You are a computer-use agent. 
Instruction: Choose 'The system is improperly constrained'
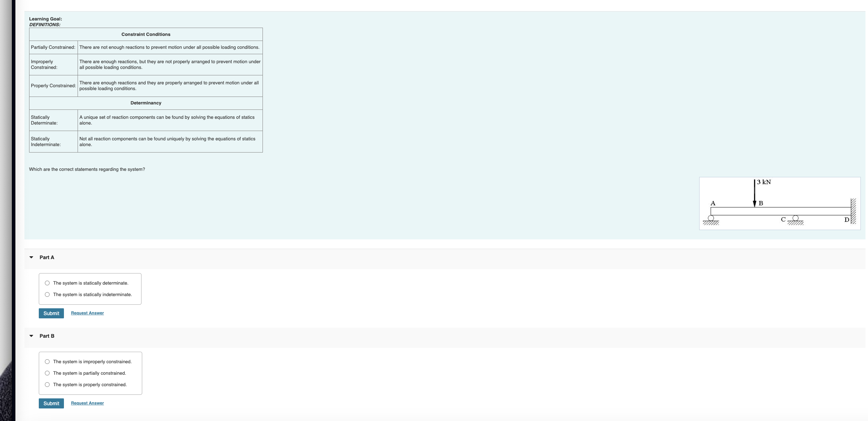(x=47, y=362)
